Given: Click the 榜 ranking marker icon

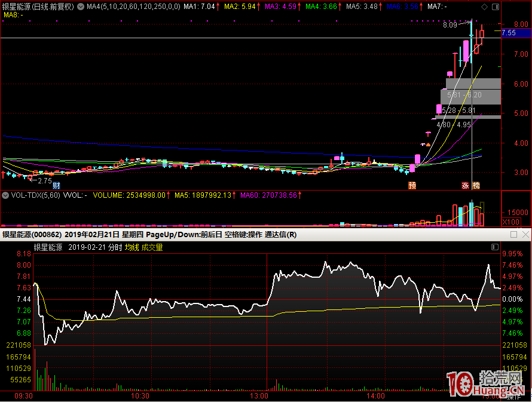Looking at the screenshot, I should pyautogui.click(x=476, y=185).
